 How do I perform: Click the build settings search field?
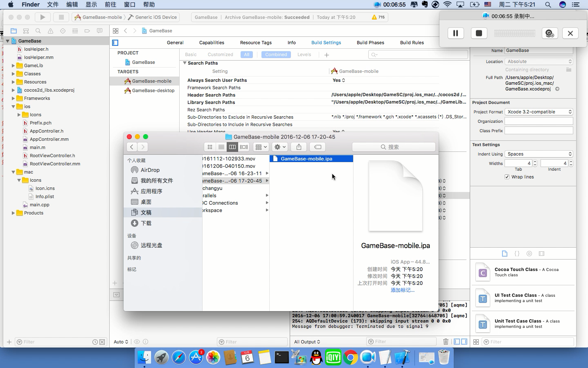coord(418,54)
